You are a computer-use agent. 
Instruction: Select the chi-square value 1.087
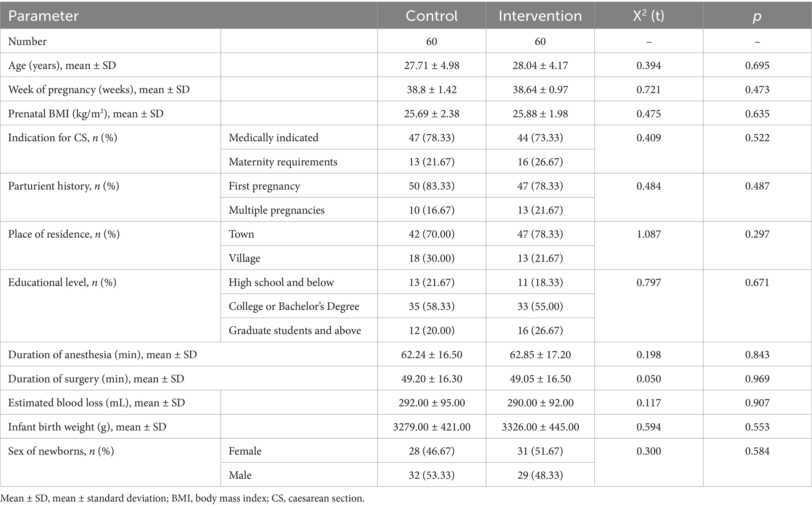tap(648, 234)
